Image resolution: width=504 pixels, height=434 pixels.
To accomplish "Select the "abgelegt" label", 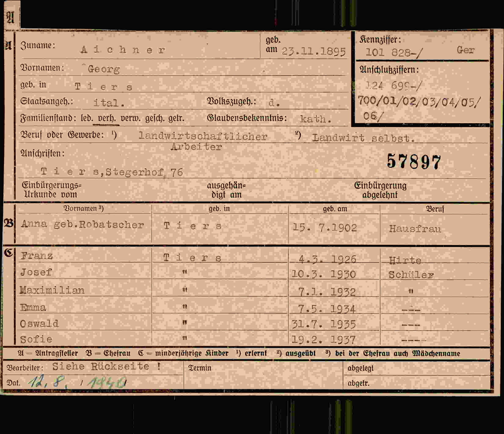I will 361,368.
